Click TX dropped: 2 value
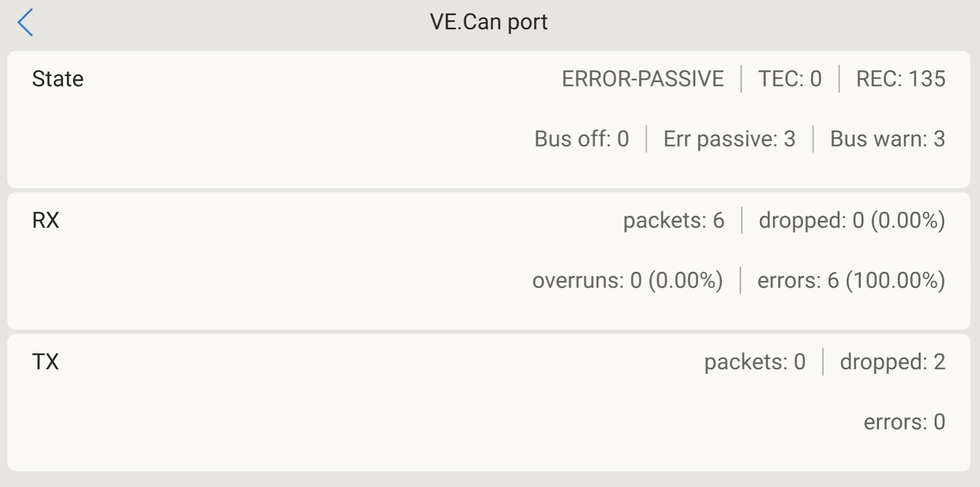 (893, 362)
